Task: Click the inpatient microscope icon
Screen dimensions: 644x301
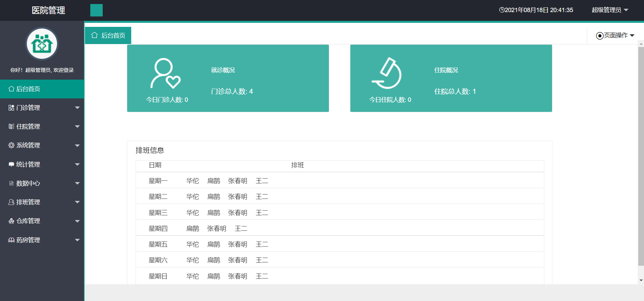Action: click(387, 73)
